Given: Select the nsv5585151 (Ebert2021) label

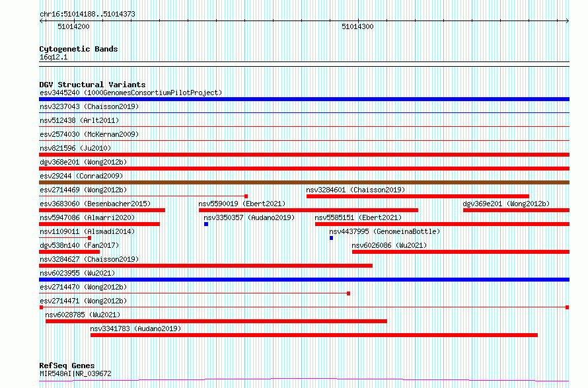Looking at the screenshot, I should (358, 217).
